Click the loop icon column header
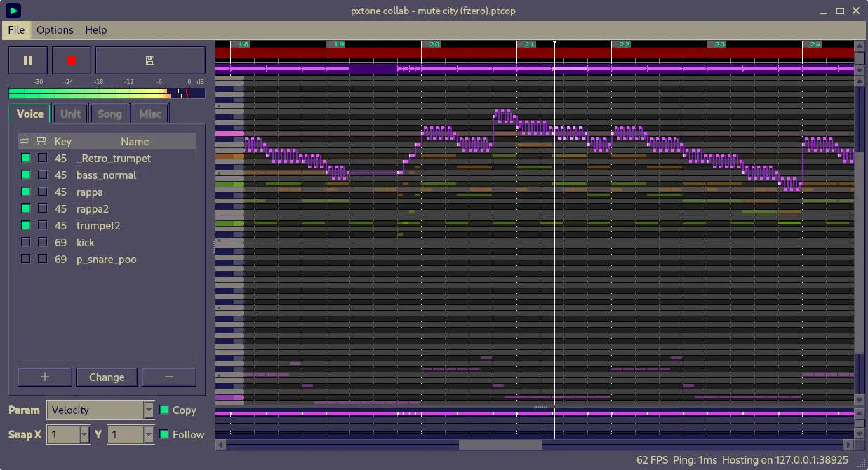This screenshot has width=868, height=470. 25,141
